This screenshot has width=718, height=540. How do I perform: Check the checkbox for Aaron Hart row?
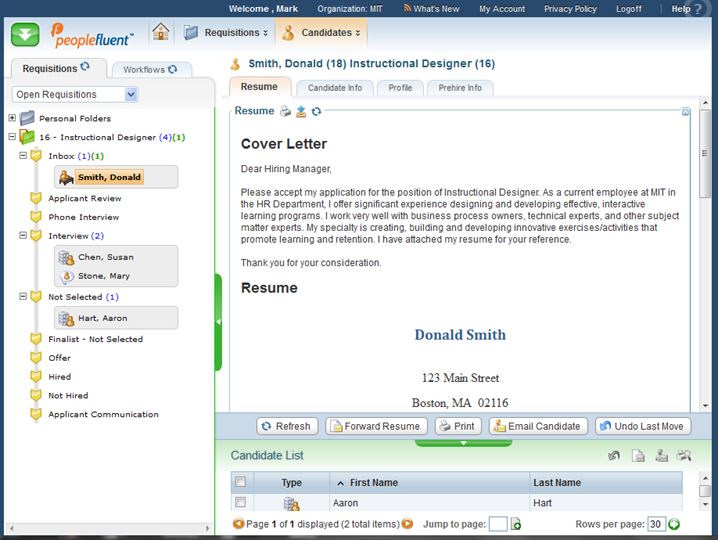tap(240, 502)
